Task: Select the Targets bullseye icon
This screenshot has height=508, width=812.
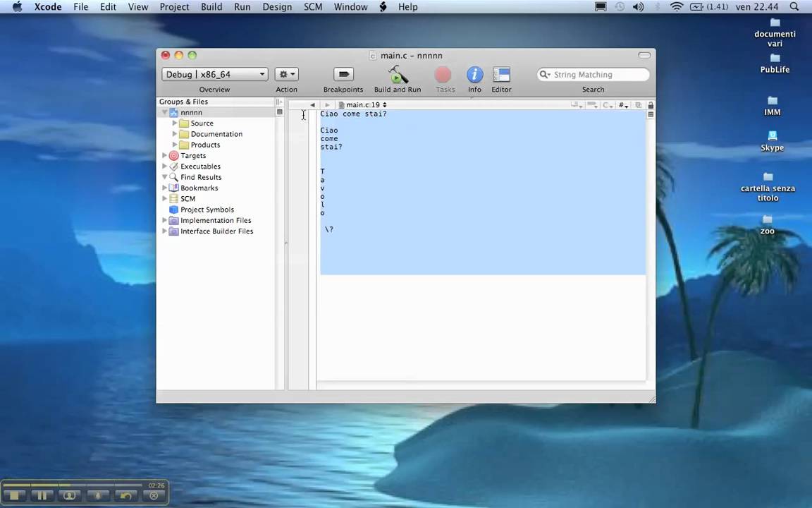Action: tap(174, 155)
